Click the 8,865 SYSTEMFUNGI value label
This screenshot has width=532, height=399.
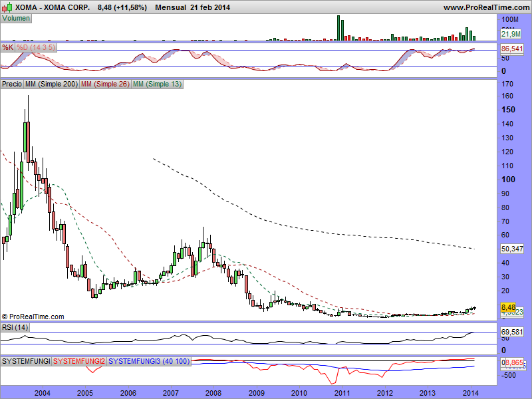click(513, 362)
